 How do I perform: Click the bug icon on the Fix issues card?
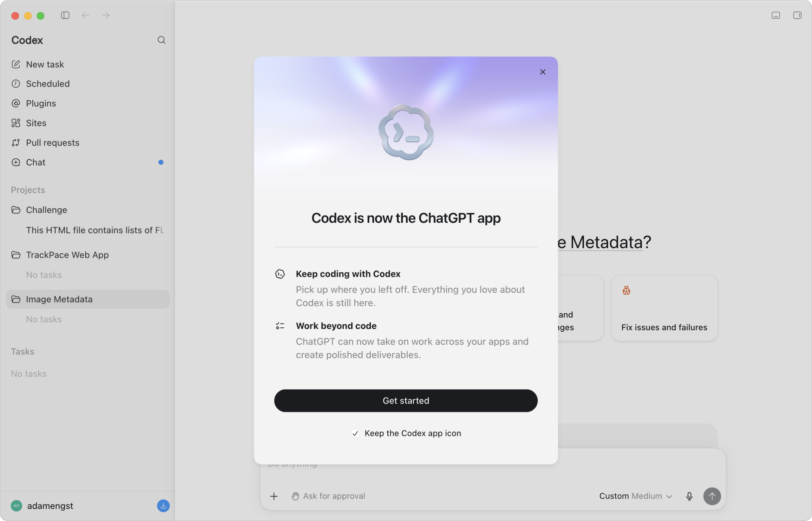click(626, 291)
